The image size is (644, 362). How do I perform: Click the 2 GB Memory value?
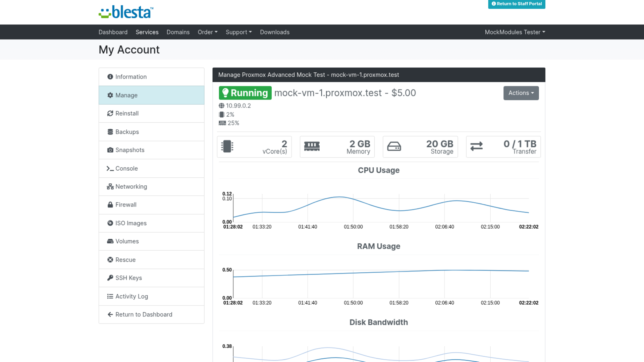pos(360,144)
